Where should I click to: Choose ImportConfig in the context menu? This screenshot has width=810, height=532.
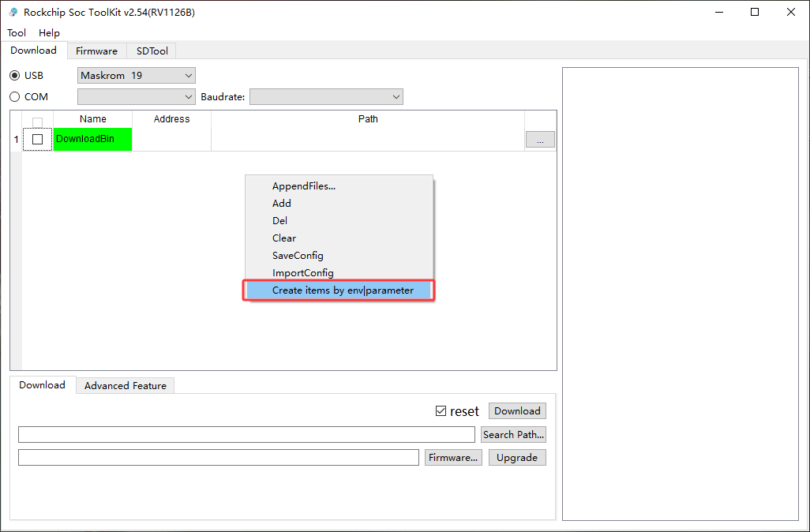click(x=339, y=273)
